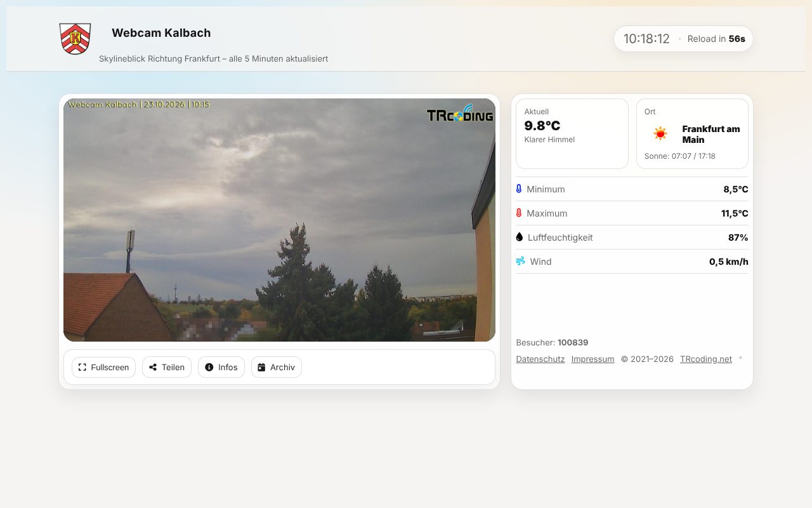Click the Minimum label
The height and width of the screenshot is (508, 812).
pos(546,189)
